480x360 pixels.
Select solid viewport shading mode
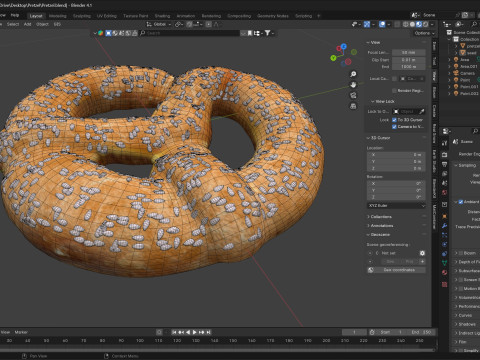pyautogui.click(x=412, y=24)
